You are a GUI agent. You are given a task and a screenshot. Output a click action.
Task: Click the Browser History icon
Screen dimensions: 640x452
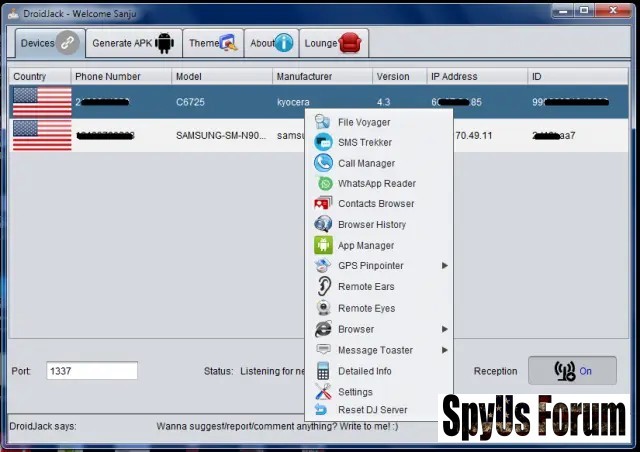coord(323,225)
